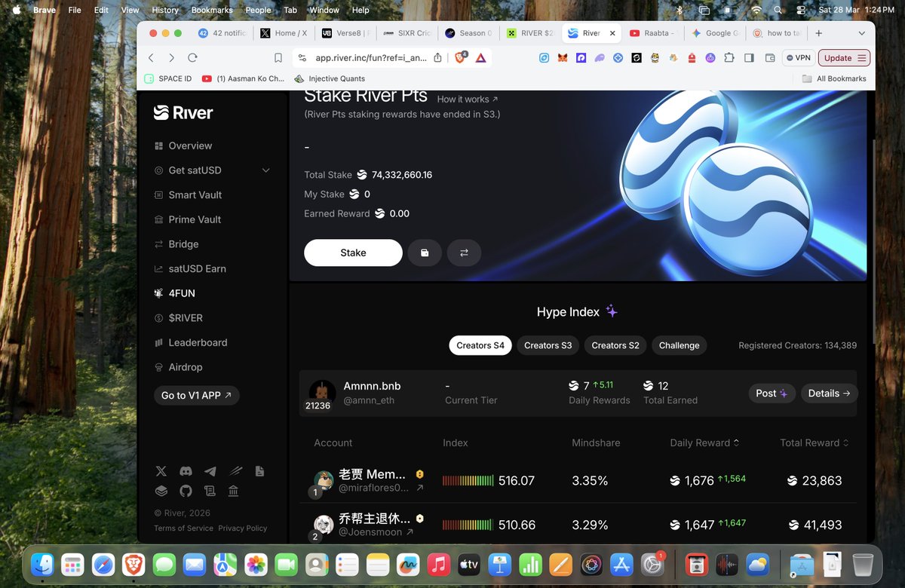Open the GitBook stack icon link
905x588 pixels.
(x=161, y=491)
